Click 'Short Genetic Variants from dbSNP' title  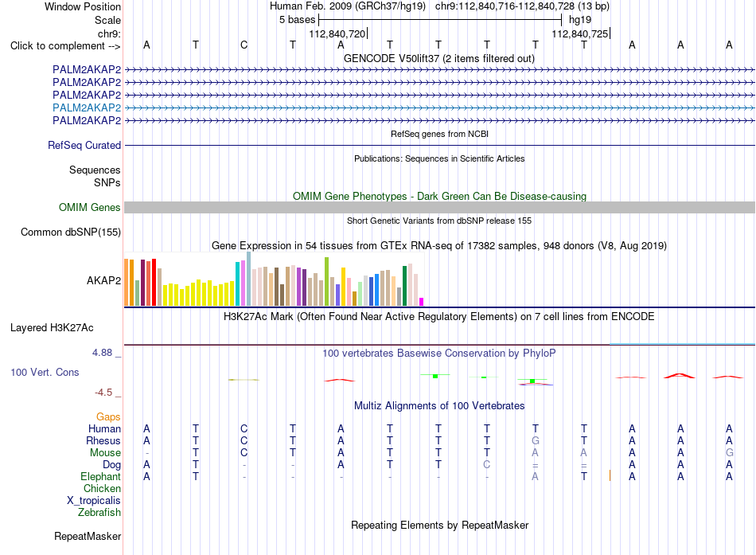(x=439, y=221)
